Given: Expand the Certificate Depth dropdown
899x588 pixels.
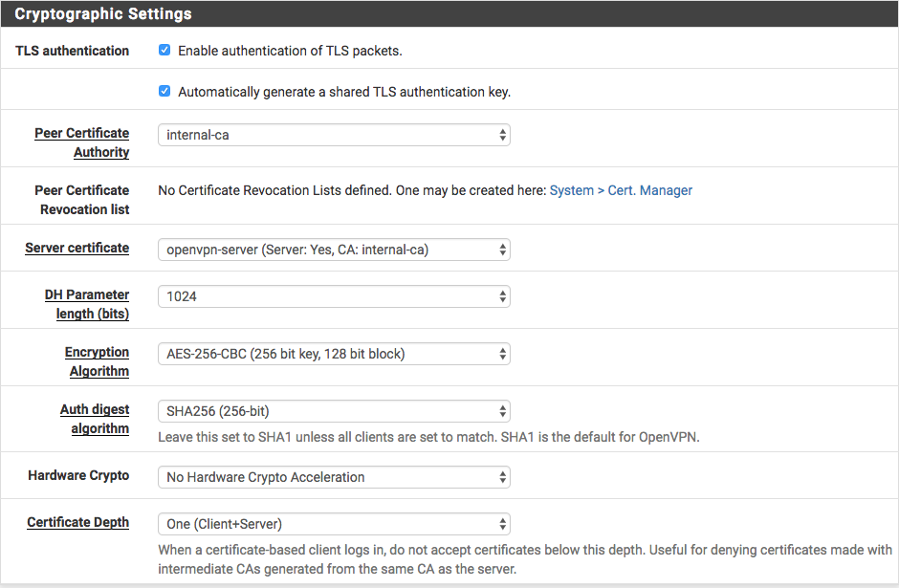Looking at the screenshot, I should pos(333,524).
